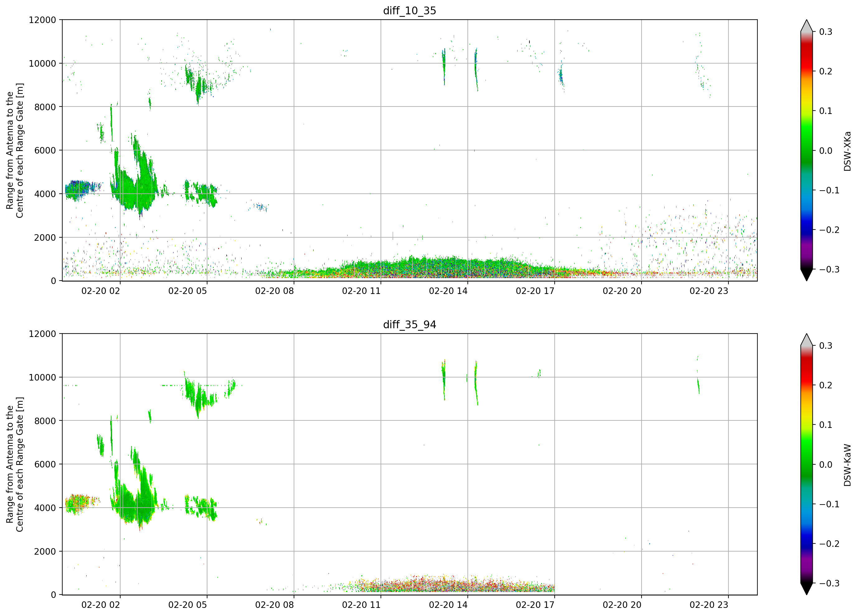Click the y-axis range label of diff_10_35

15,150
